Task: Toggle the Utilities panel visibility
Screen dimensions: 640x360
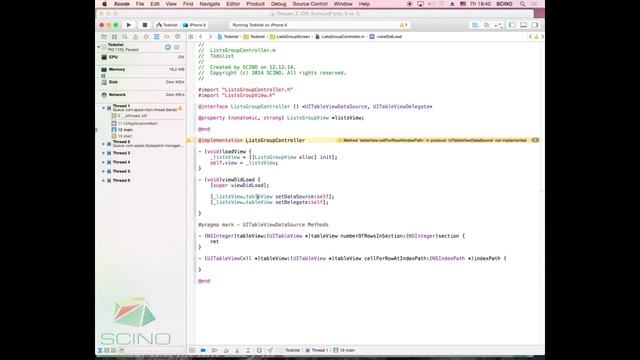Action: (x=535, y=25)
